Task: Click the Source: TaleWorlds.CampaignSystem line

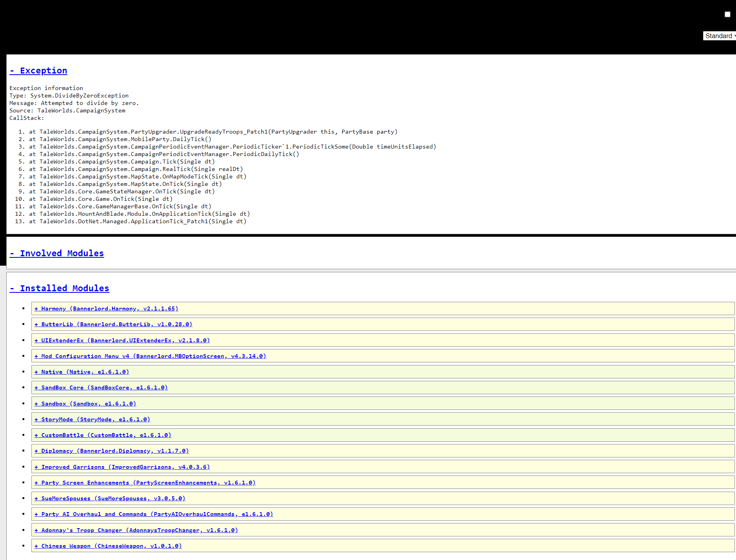Action: (68, 110)
